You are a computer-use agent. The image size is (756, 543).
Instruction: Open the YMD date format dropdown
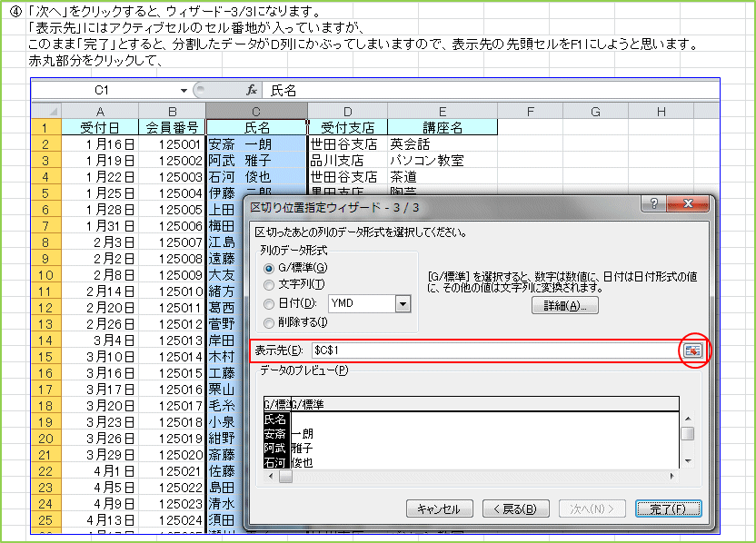pos(403,303)
